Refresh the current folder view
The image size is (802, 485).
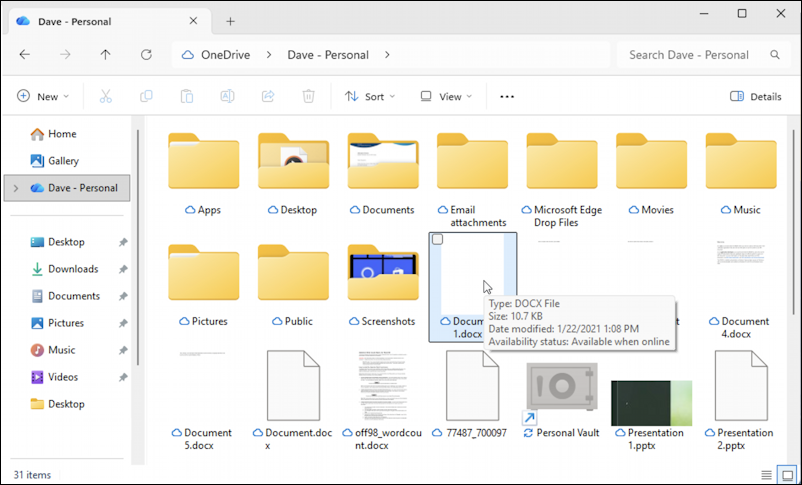146,55
